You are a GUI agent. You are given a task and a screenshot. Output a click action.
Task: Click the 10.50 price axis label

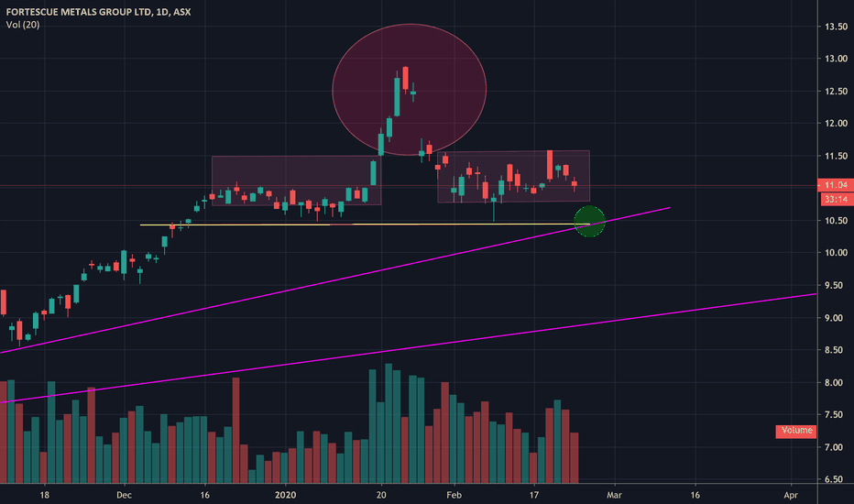pyautogui.click(x=836, y=221)
